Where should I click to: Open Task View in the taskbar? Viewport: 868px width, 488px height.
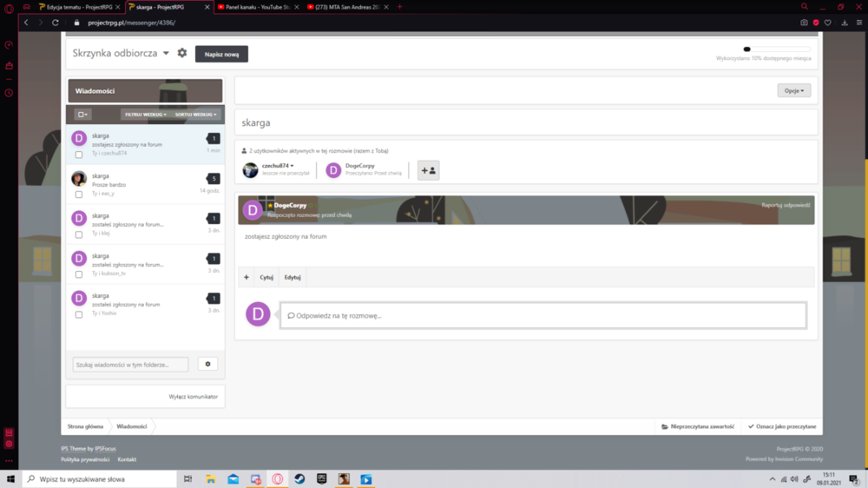[187, 479]
